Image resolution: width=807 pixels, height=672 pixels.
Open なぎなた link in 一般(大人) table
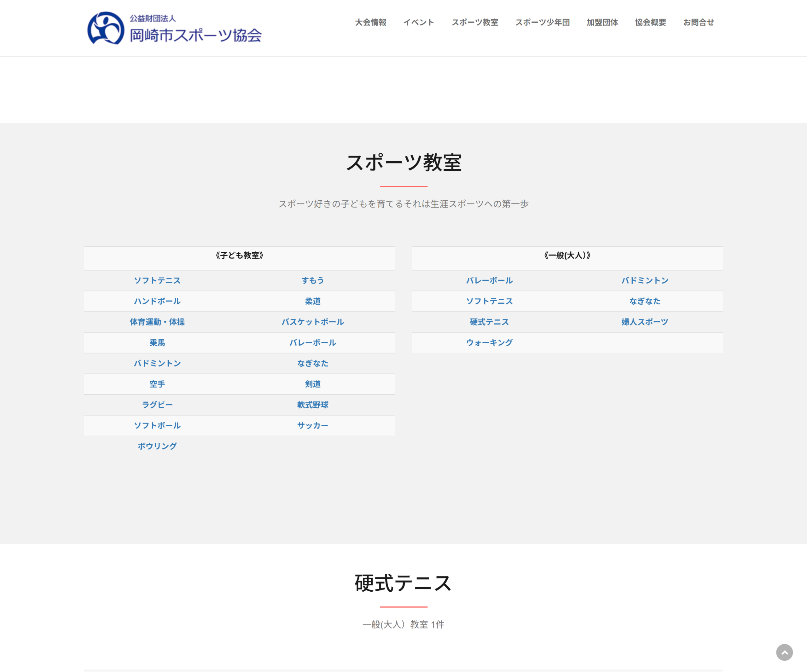645,301
